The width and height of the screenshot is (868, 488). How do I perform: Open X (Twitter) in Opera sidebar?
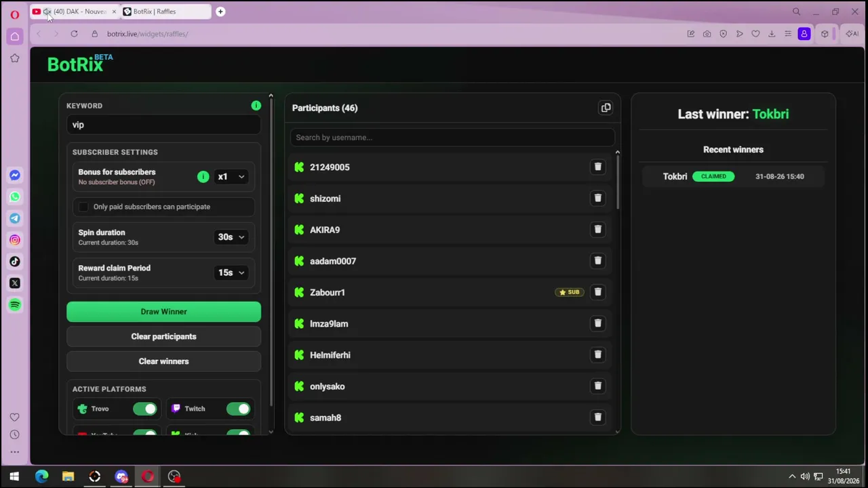click(15, 283)
